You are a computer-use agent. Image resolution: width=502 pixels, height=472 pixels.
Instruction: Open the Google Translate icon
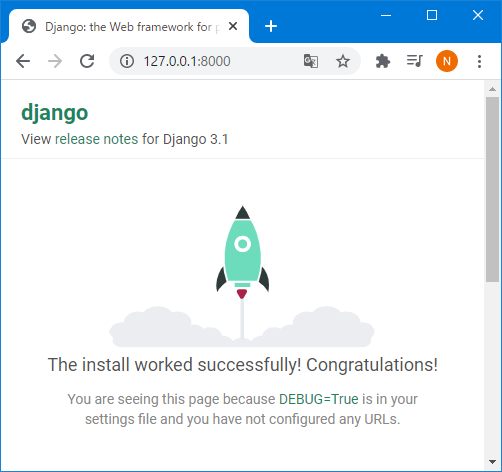tap(311, 61)
